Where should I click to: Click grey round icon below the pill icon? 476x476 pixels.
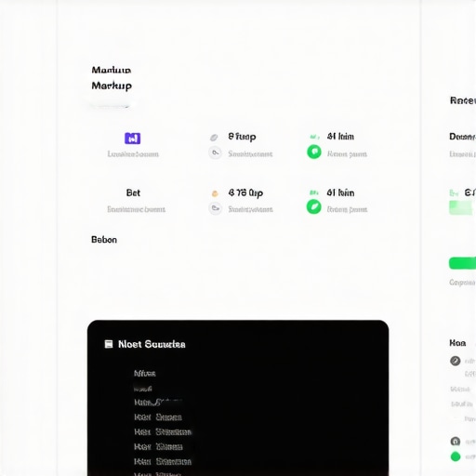(215, 152)
